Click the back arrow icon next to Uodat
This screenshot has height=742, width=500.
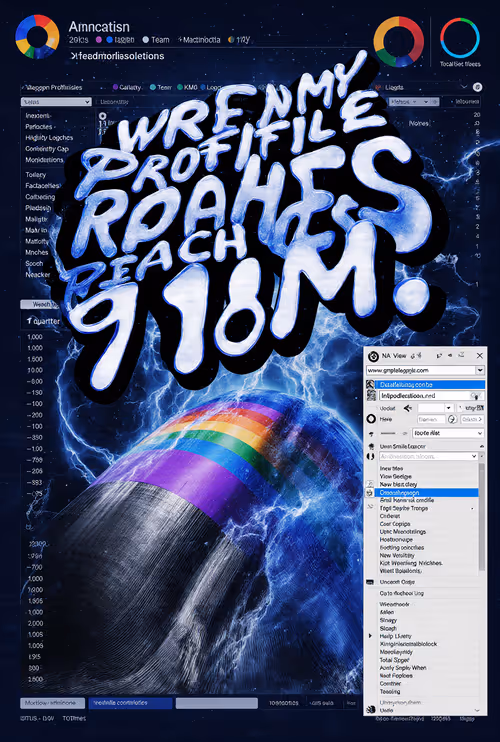pyautogui.click(x=407, y=408)
